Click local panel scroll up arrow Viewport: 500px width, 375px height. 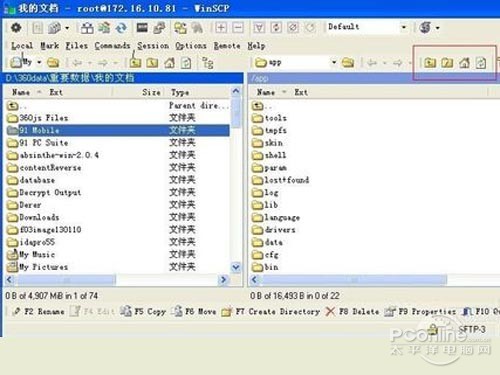click(x=236, y=91)
